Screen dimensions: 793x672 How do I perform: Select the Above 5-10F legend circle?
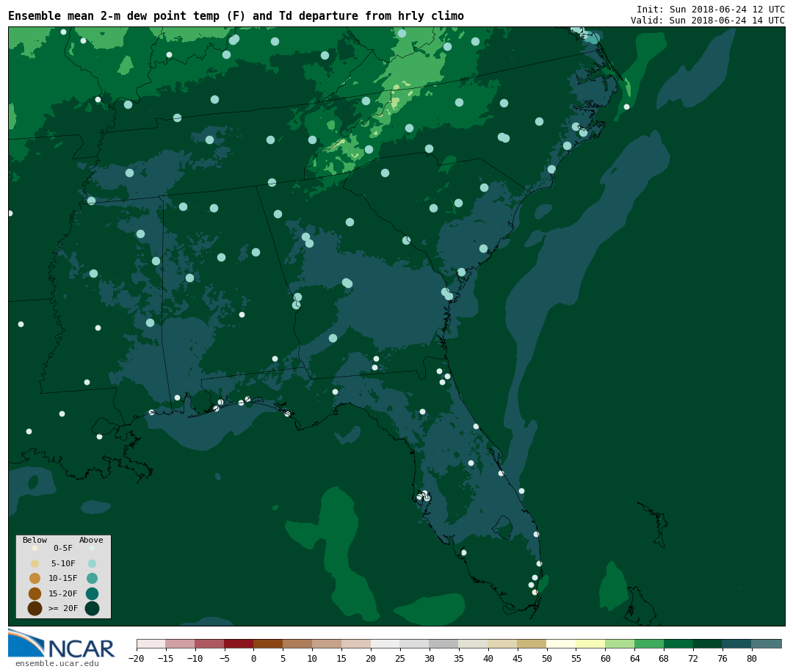92,564
